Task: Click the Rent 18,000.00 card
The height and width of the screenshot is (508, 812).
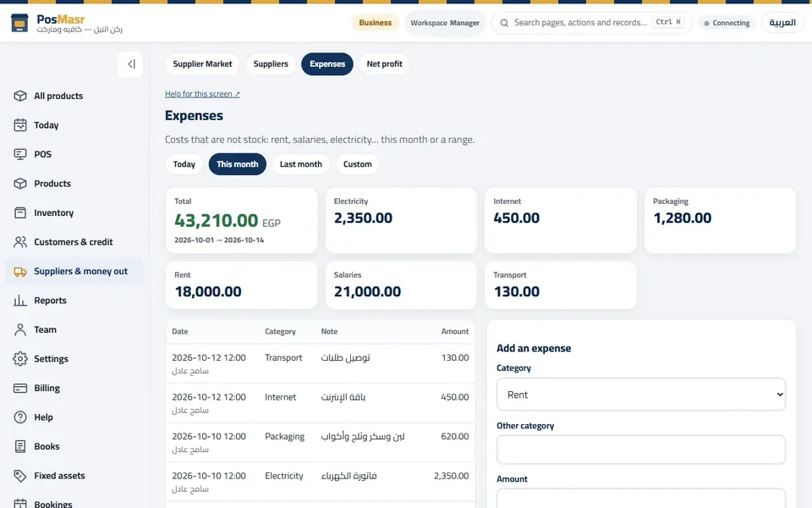Action: 241,285
